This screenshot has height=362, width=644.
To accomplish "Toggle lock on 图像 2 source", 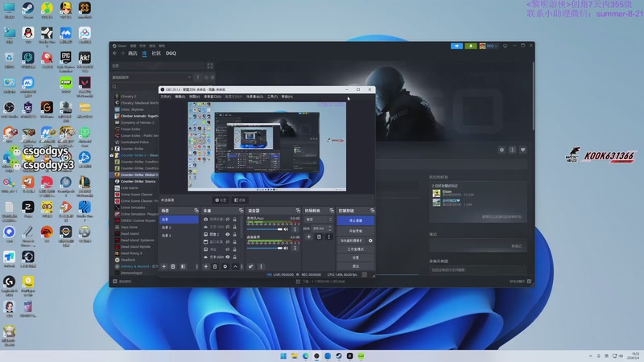I will point(234,234).
